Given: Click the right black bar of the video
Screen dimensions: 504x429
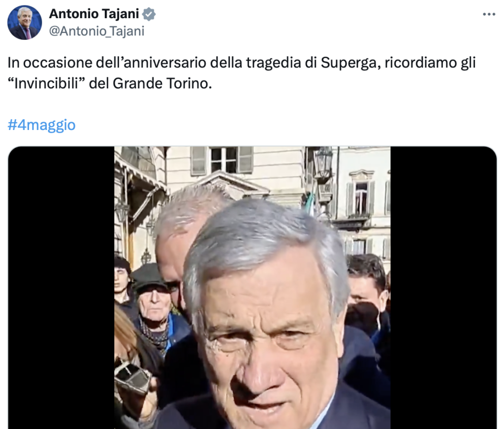Looking at the screenshot, I should click(x=443, y=288).
